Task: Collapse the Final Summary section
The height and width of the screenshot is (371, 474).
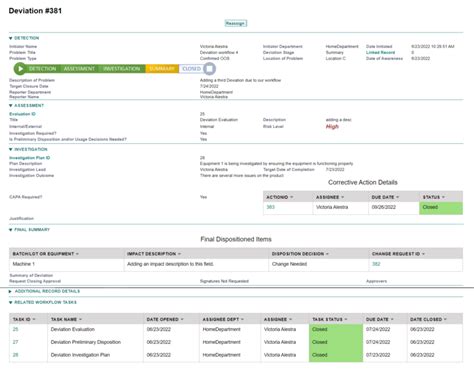Action: point(11,230)
